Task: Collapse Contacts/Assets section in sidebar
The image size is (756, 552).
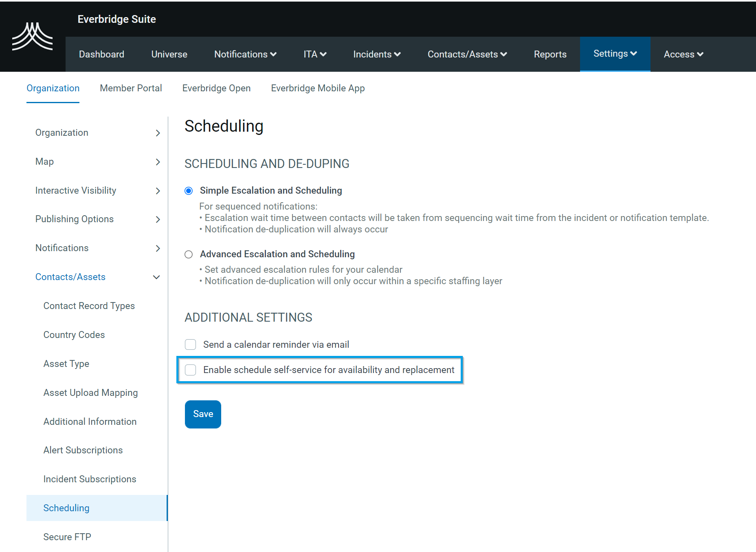Action: (97, 277)
